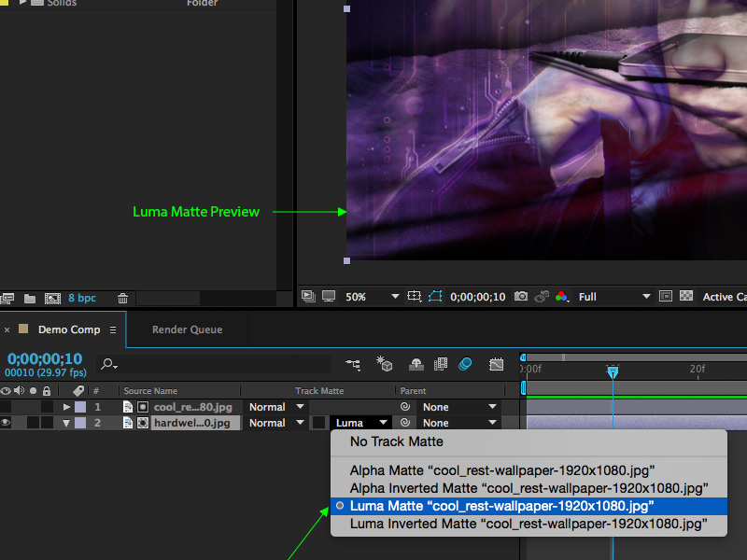Click the Interpret Footage icon in Project panel

(7, 299)
